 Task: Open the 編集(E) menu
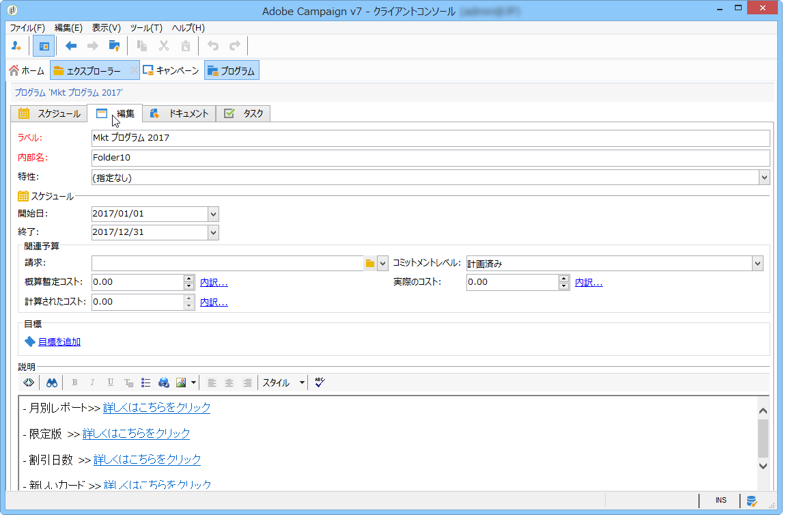coord(68,28)
